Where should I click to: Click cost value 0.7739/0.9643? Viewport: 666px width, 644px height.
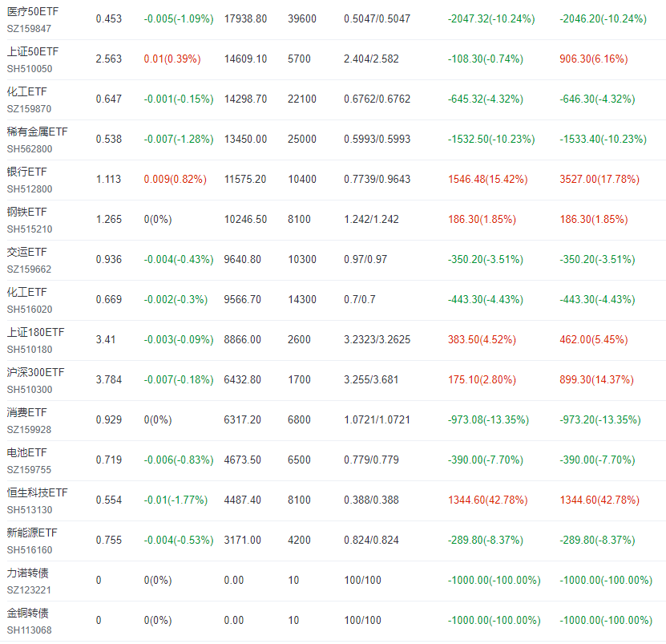pyautogui.click(x=377, y=179)
